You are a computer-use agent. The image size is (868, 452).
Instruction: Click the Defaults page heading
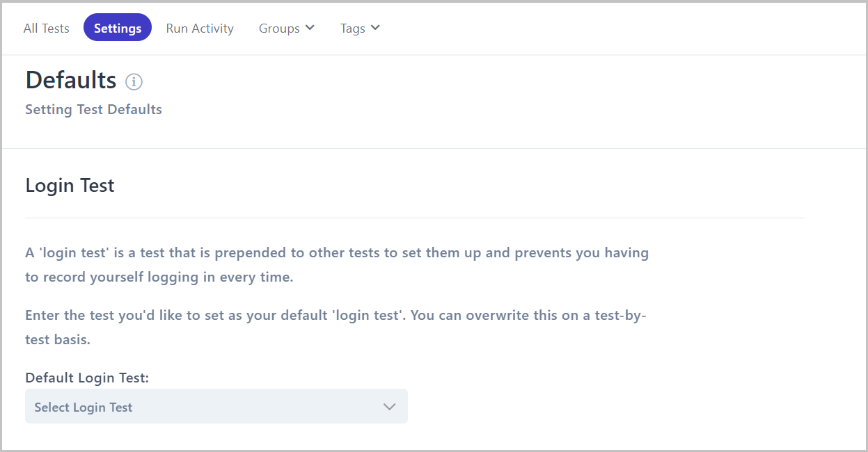[71, 80]
